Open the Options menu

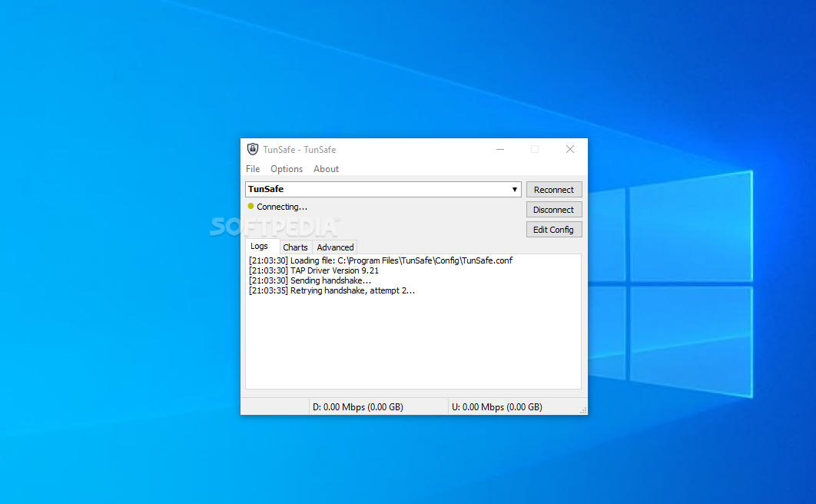(x=287, y=169)
